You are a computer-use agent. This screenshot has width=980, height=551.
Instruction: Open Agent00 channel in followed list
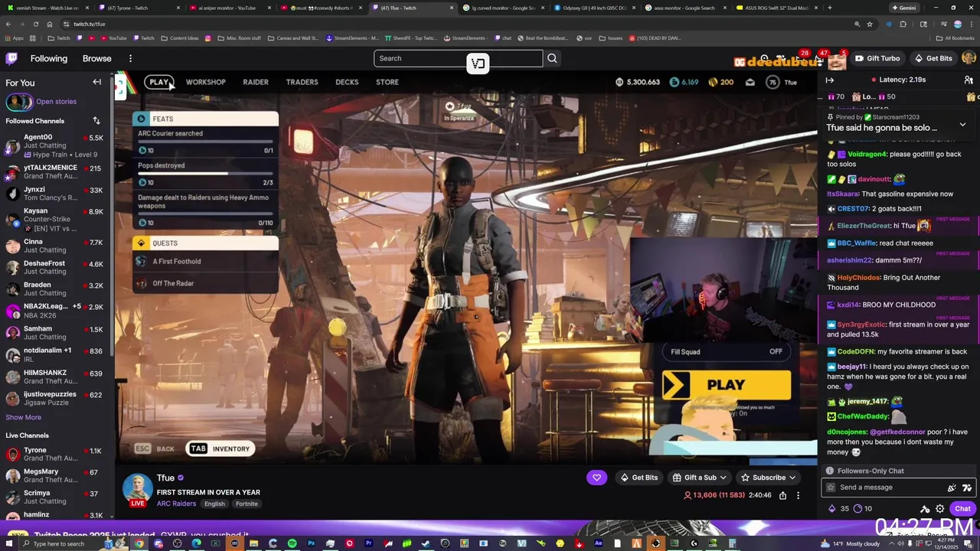[x=54, y=146]
